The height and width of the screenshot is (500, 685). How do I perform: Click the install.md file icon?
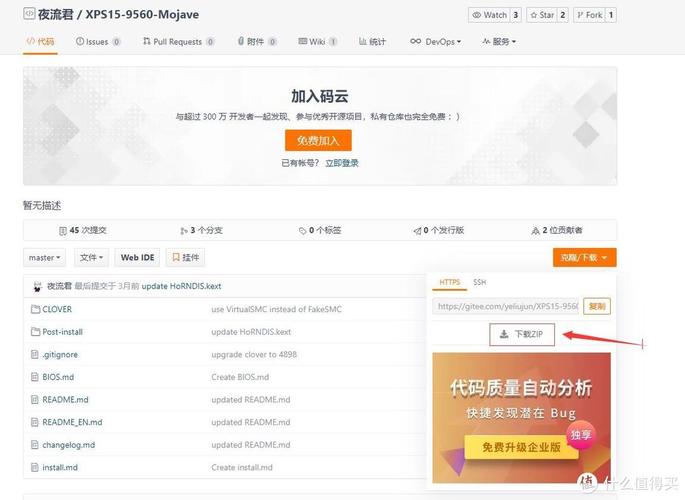tap(35, 468)
